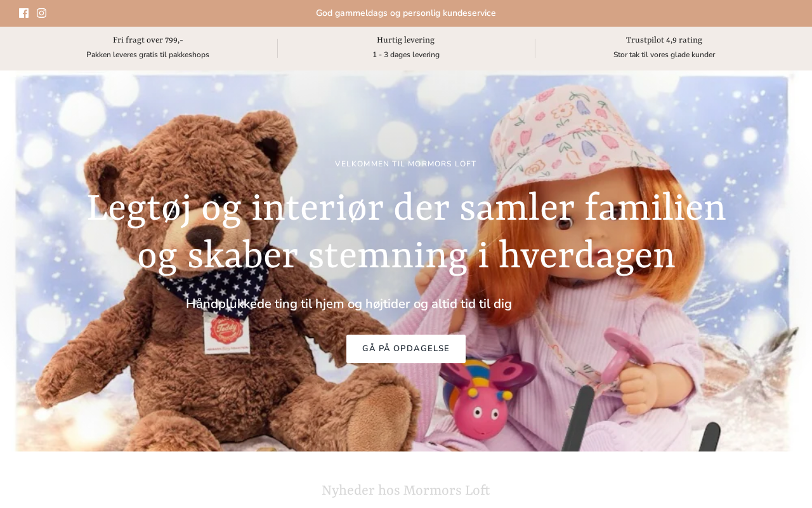Open the Facebook page icon
This screenshot has width=812, height=508.
(x=24, y=13)
